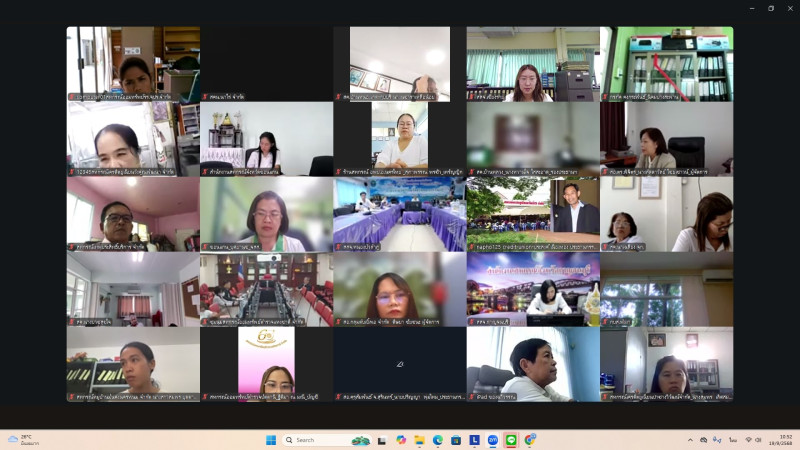This screenshot has height=450, width=800.
Task: Open the Thai language input switcher
Action: click(x=733, y=440)
